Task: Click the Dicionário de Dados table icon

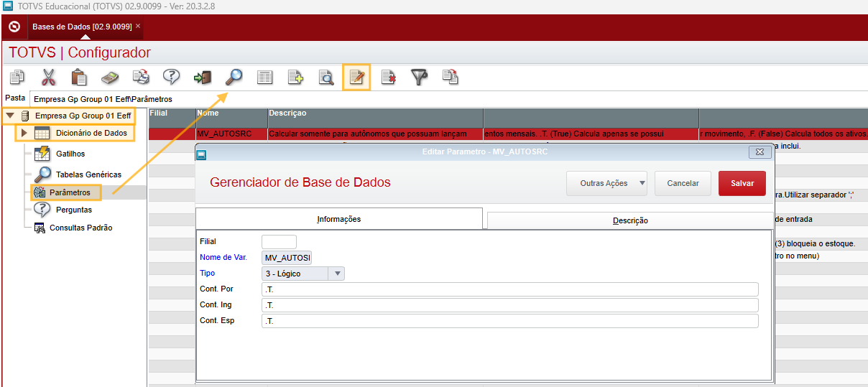Action: click(x=42, y=133)
